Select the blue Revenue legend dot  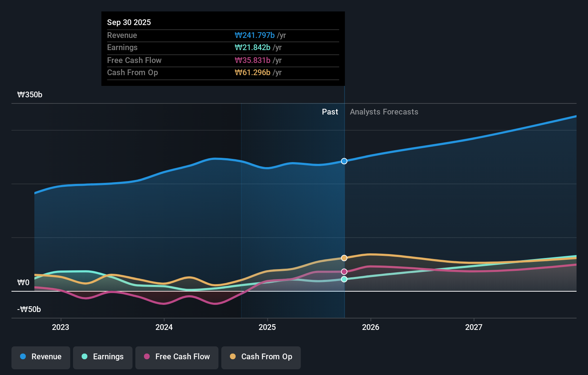point(23,357)
